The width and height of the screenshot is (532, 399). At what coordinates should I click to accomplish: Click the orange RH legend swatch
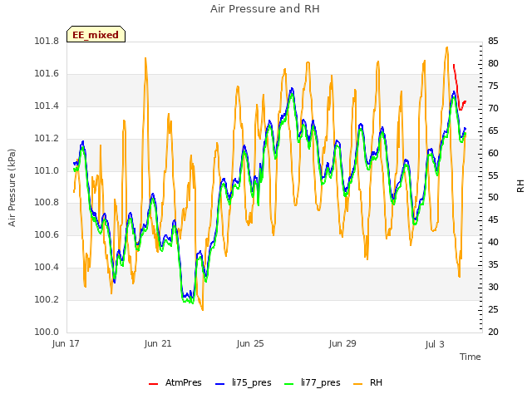pyautogui.click(x=358, y=384)
